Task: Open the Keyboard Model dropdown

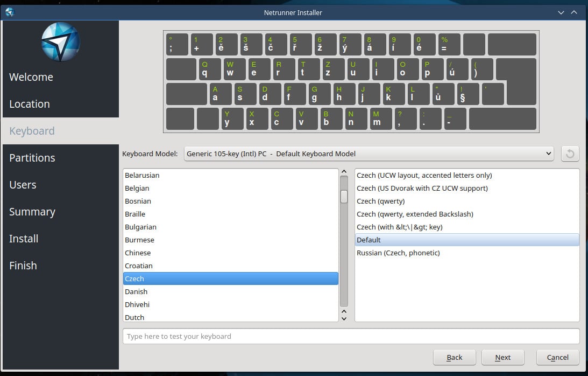Action: [369, 154]
